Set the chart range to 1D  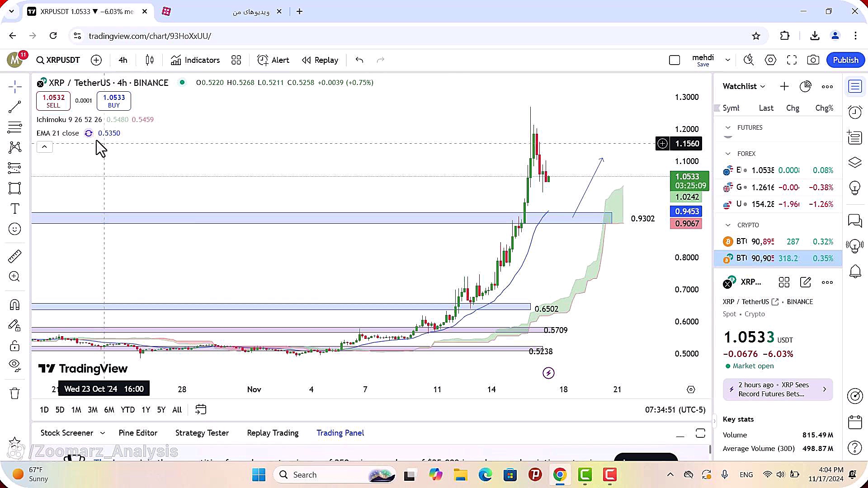tap(44, 410)
